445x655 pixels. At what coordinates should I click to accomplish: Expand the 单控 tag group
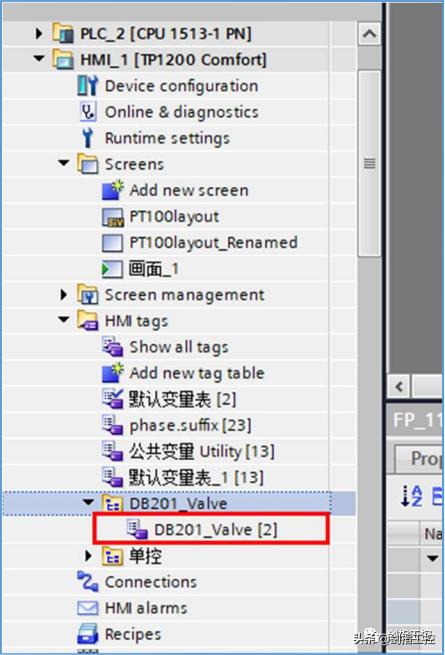click(x=88, y=556)
